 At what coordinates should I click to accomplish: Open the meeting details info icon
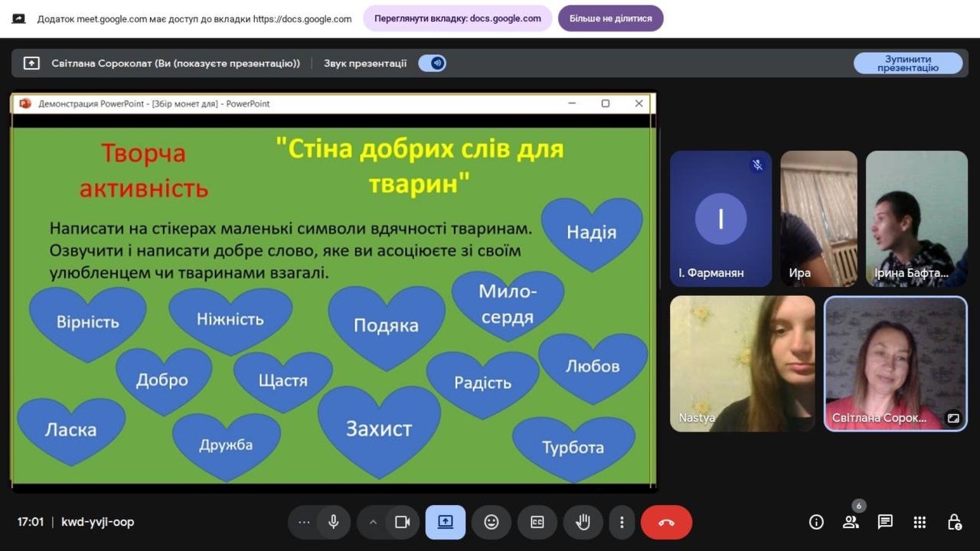pos(816,522)
